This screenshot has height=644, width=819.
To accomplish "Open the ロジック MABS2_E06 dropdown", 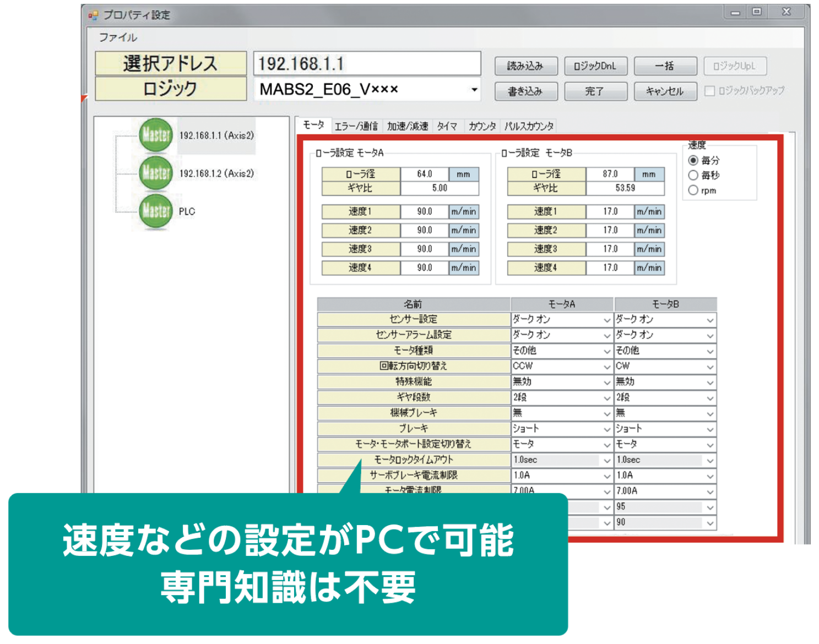I will 474,90.
